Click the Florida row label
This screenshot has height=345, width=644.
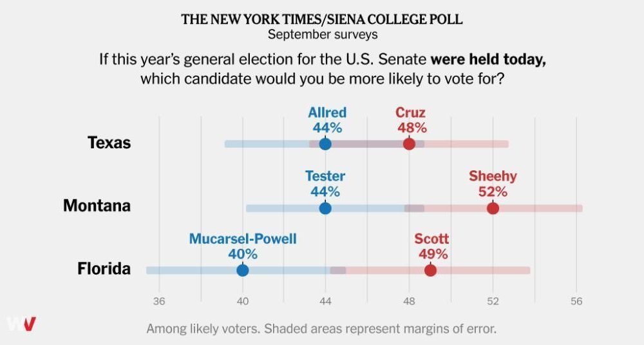click(x=104, y=268)
